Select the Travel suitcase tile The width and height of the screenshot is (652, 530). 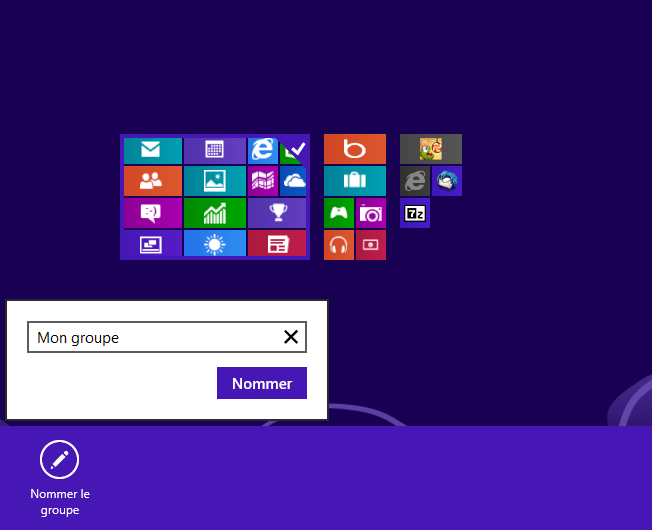pyautogui.click(x=355, y=181)
